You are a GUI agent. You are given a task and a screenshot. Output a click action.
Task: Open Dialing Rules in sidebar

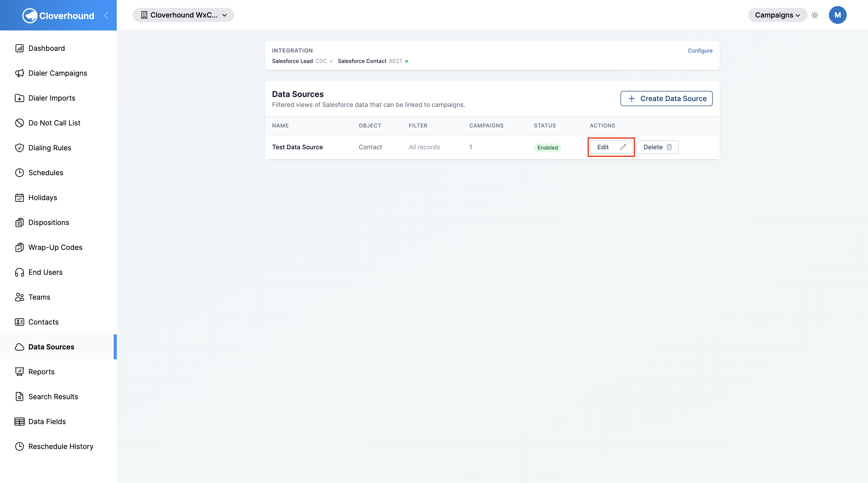point(58,148)
